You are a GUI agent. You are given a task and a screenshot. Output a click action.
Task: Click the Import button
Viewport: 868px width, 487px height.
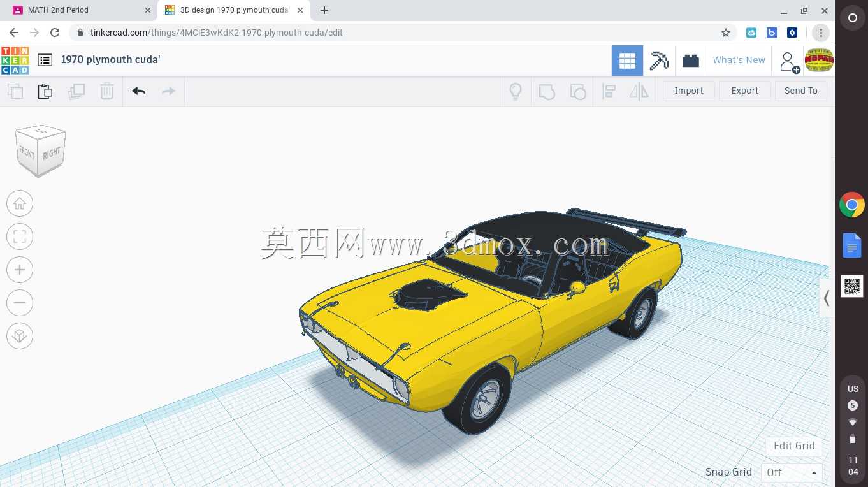pos(689,91)
